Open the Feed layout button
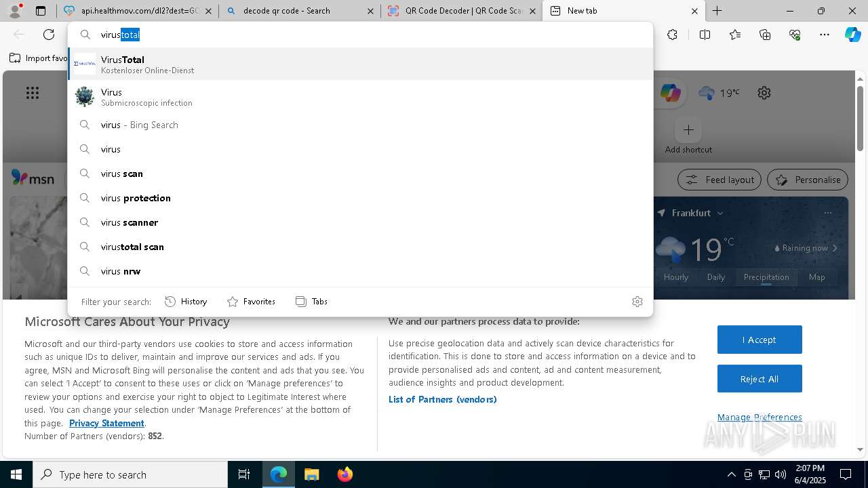This screenshot has height=488, width=868. 719,180
